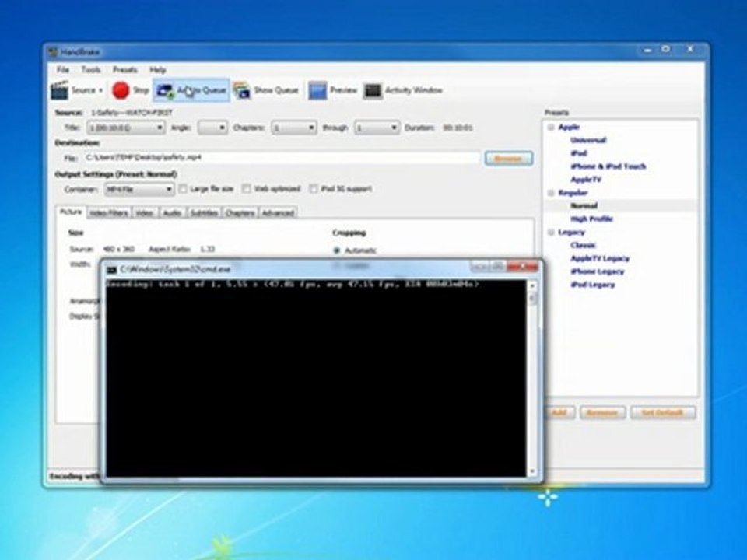Click the Add to Queue icon

165,90
